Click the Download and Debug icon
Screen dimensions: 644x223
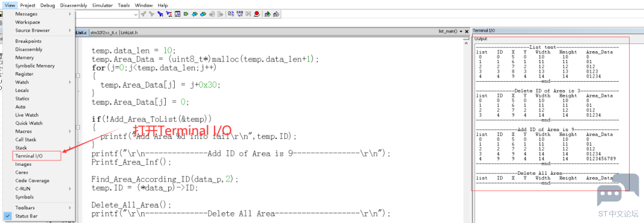click(267, 14)
